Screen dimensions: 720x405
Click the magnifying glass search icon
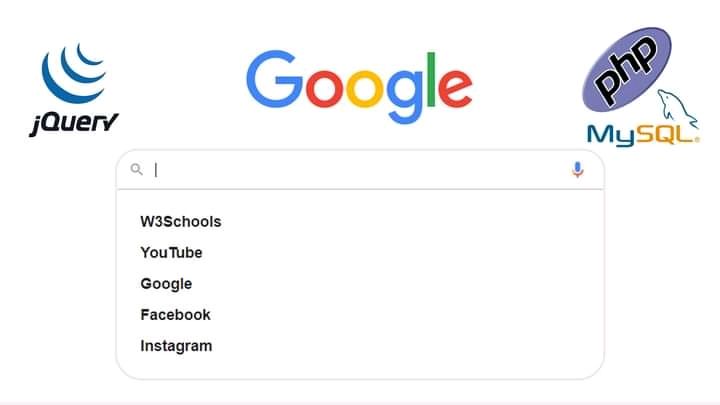(x=136, y=169)
